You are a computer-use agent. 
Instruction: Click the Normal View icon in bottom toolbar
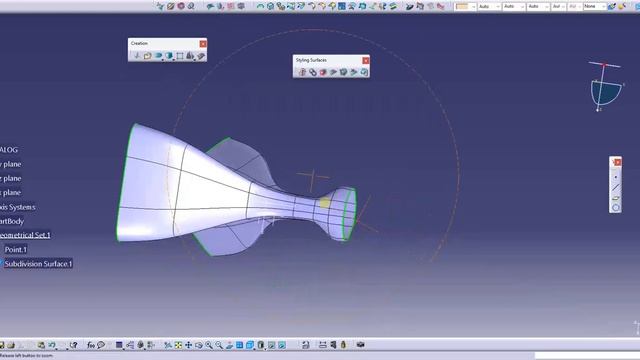click(229, 345)
